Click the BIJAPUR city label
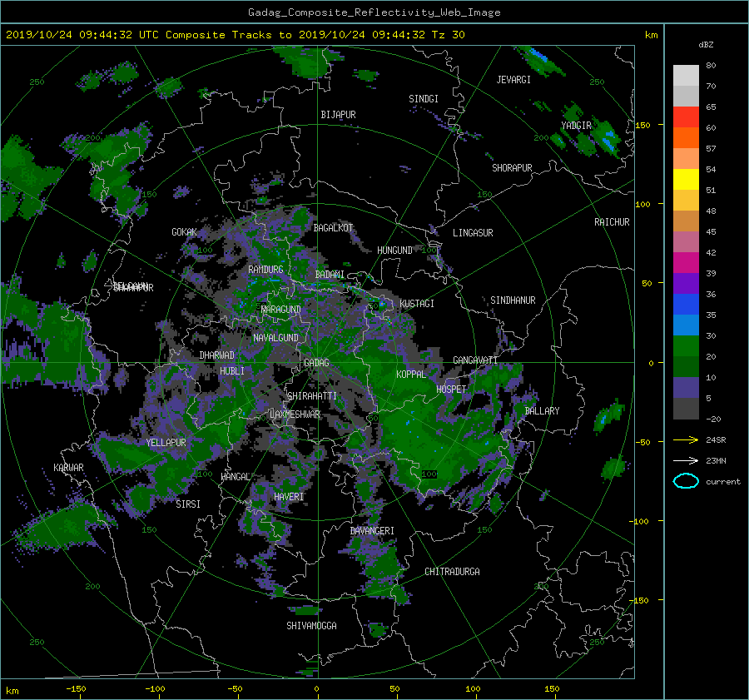The width and height of the screenshot is (749, 700). [338, 115]
